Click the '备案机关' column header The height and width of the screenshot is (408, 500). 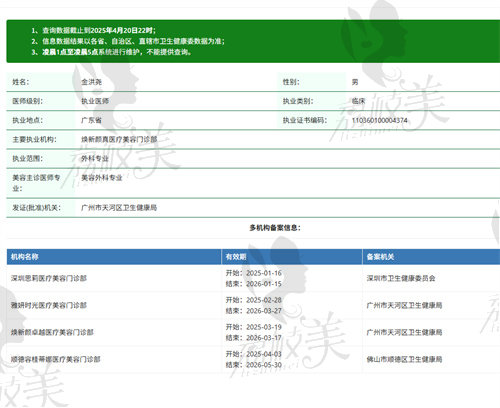tap(380, 257)
